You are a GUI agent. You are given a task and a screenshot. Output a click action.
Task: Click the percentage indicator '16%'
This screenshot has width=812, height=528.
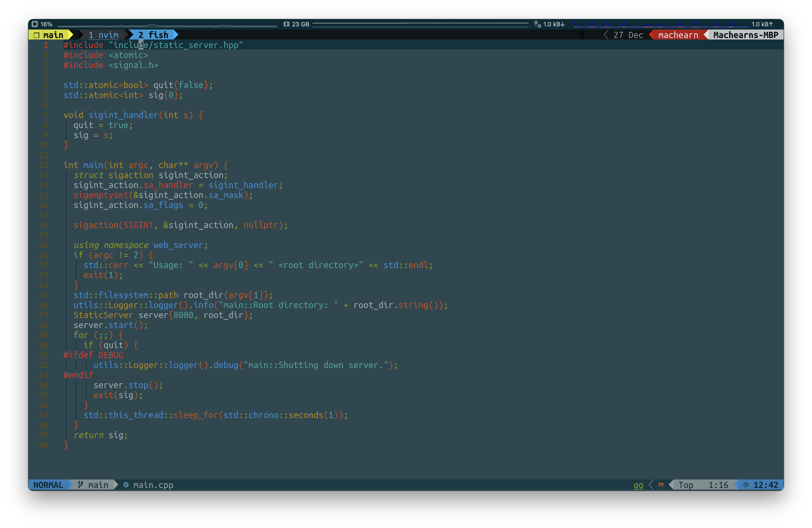(x=44, y=24)
